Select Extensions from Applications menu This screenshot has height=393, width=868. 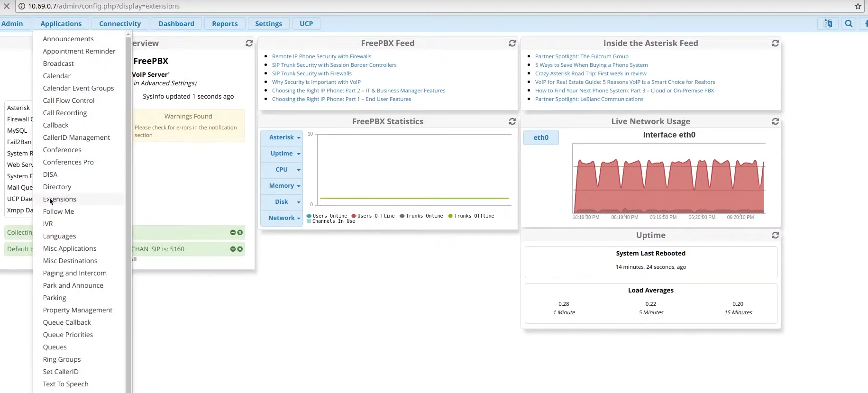79,199
